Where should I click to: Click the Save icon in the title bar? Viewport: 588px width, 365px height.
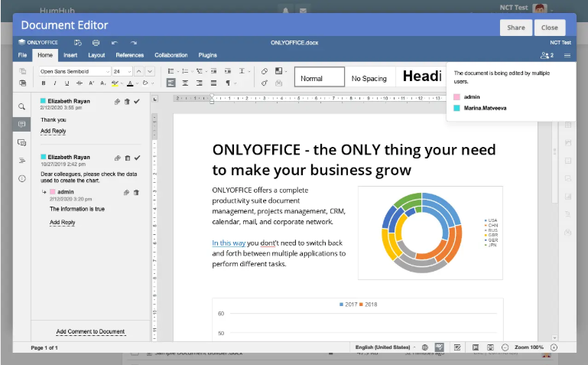[x=78, y=42]
